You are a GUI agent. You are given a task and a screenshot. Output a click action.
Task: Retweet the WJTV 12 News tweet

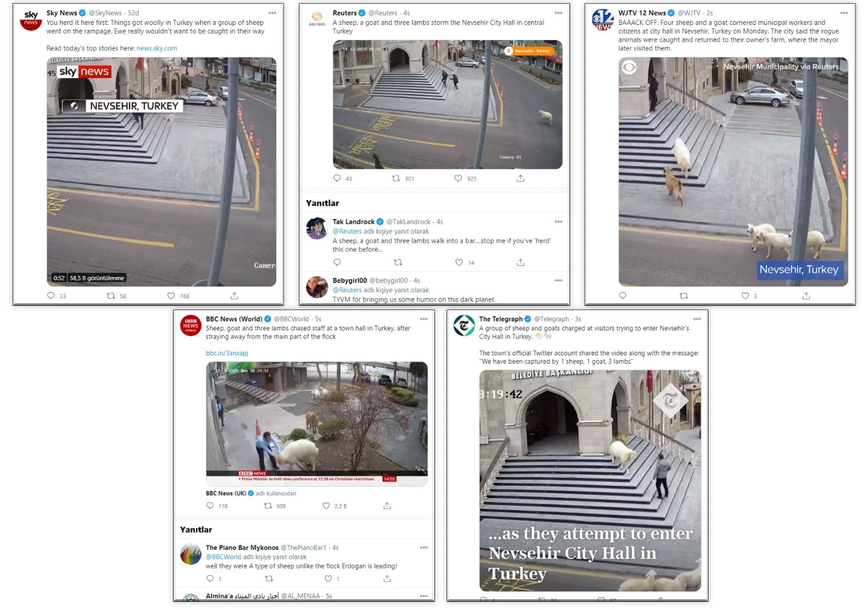pyautogui.click(x=684, y=296)
